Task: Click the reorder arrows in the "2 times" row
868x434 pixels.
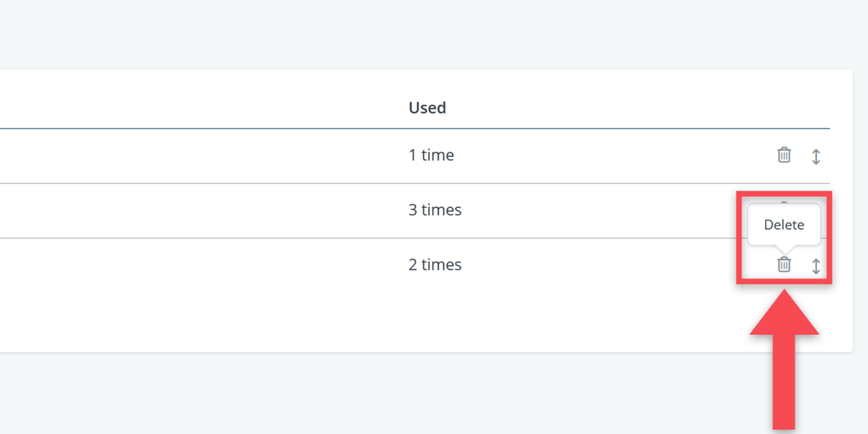Action: pos(816,266)
